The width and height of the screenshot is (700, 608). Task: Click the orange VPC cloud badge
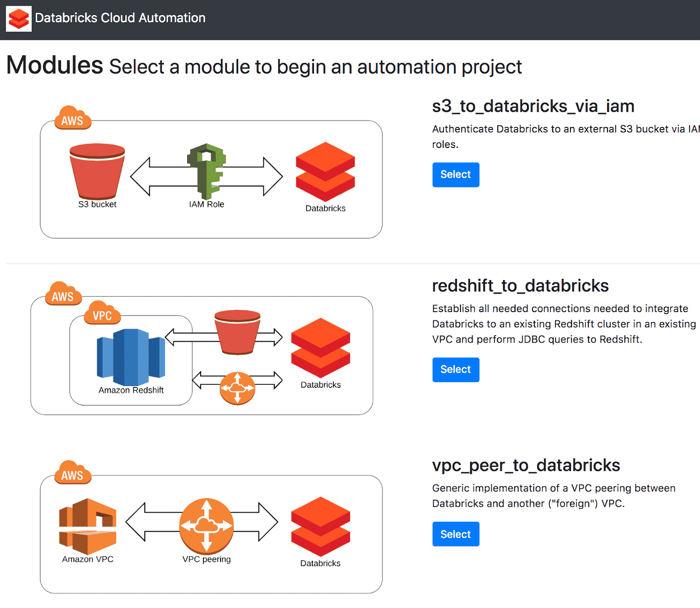(102, 313)
